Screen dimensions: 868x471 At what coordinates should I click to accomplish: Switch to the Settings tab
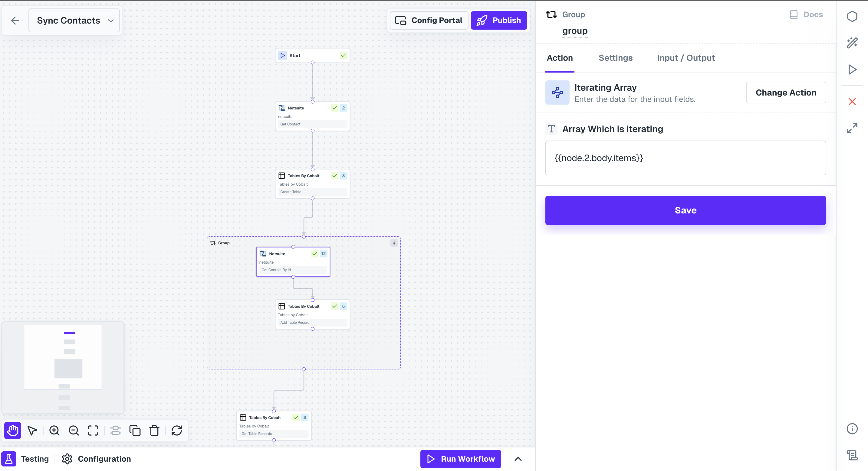pyautogui.click(x=616, y=57)
